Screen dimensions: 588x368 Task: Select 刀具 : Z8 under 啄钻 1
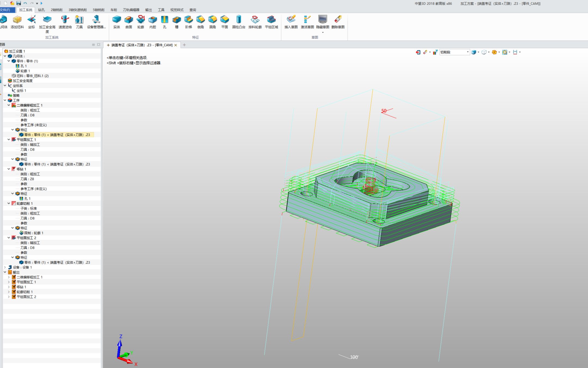[x=27, y=179]
